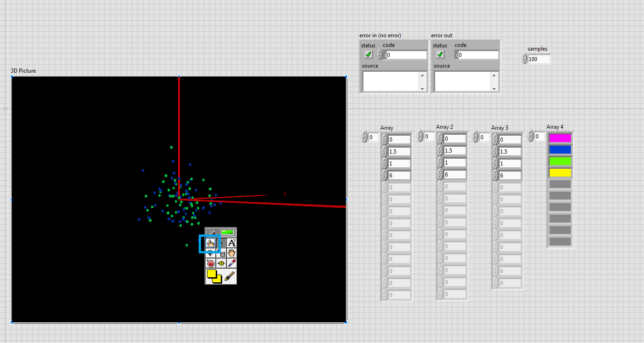Click the 3D Picture label
This screenshot has width=644, height=343.
(x=23, y=71)
